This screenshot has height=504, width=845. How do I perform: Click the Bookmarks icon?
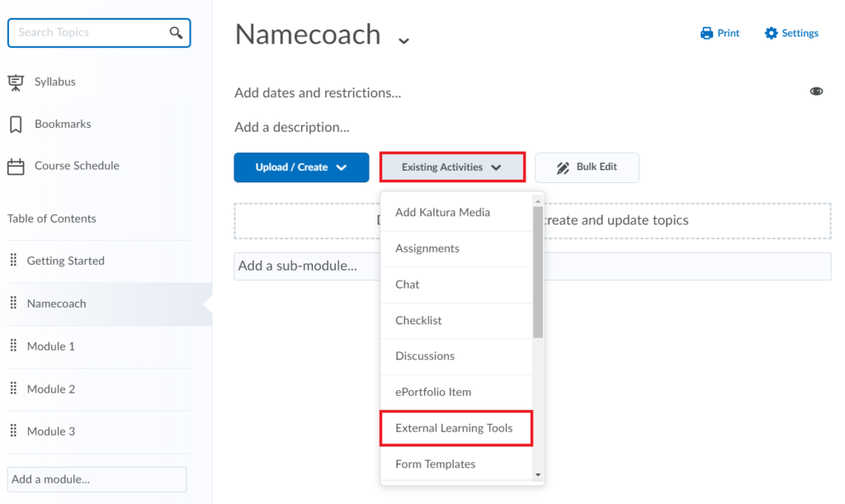15,123
